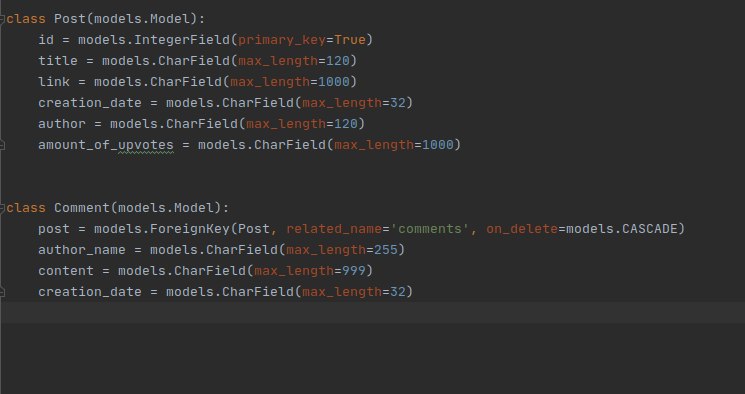The width and height of the screenshot is (745, 394).
Task: Click fold end marker beside amount_of_upvotes line
Action: [x=2, y=144]
